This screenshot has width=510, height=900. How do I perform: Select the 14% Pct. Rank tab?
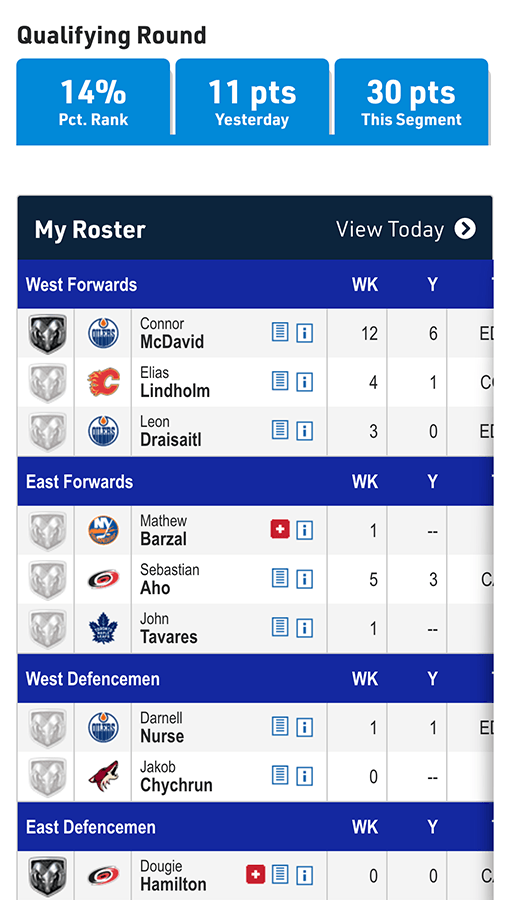pyautogui.click(x=94, y=102)
